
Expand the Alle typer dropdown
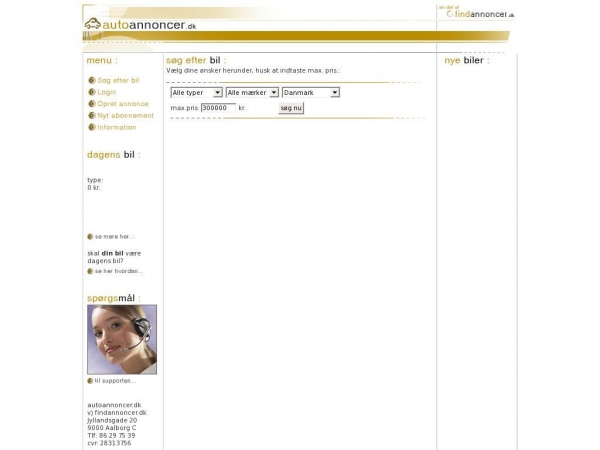point(196,93)
